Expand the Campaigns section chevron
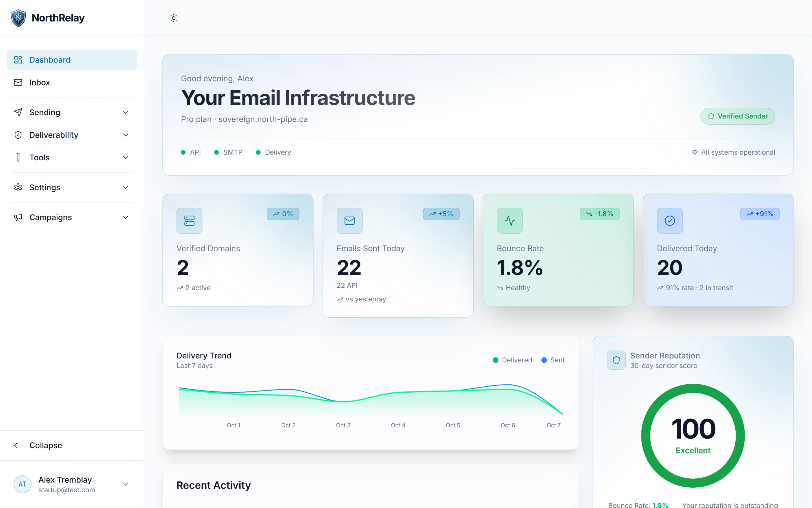This screenshot has width=812, height=508. (125, 217)
